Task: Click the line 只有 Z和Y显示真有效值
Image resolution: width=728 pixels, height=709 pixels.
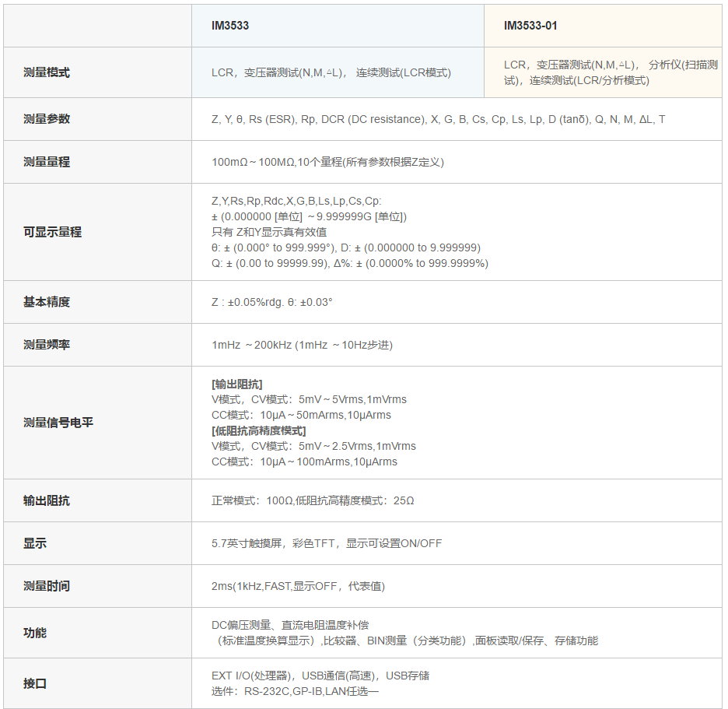Action: coord(269,232)
